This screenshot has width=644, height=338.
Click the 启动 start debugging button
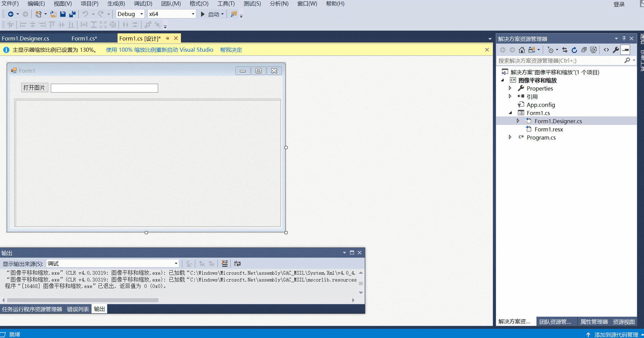point(210,14)
